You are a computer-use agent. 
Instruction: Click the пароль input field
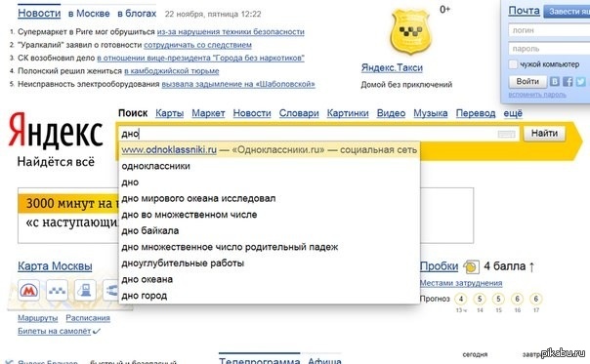coord(549,49)
